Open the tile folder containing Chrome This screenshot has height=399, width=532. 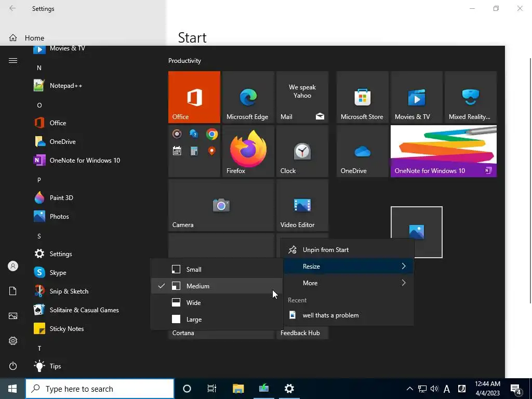194,151
